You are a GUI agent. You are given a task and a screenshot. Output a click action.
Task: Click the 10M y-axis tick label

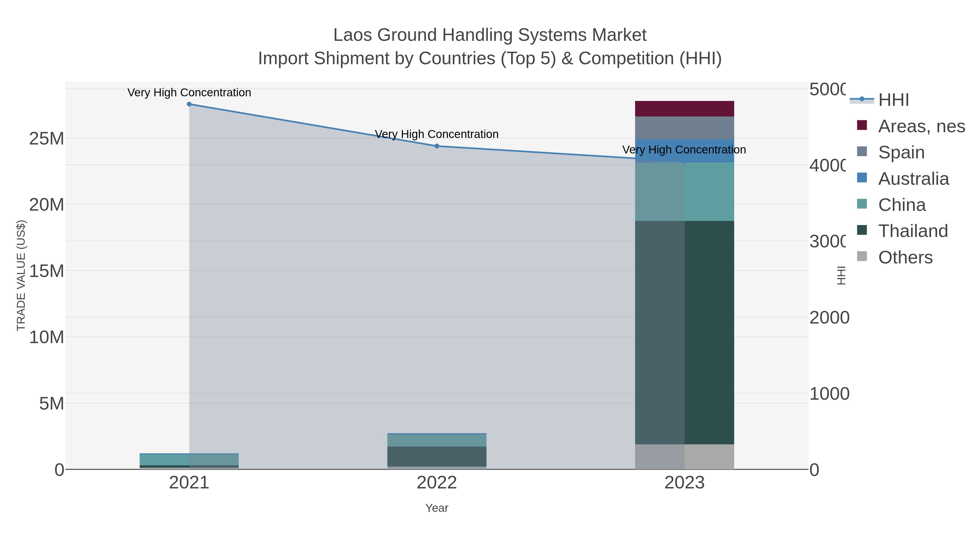click(46, 337)
